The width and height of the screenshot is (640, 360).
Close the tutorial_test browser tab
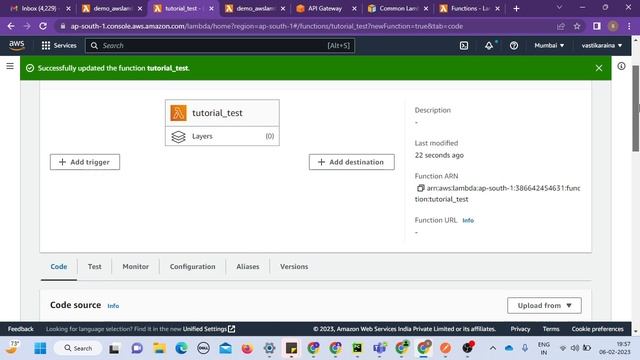211,8
